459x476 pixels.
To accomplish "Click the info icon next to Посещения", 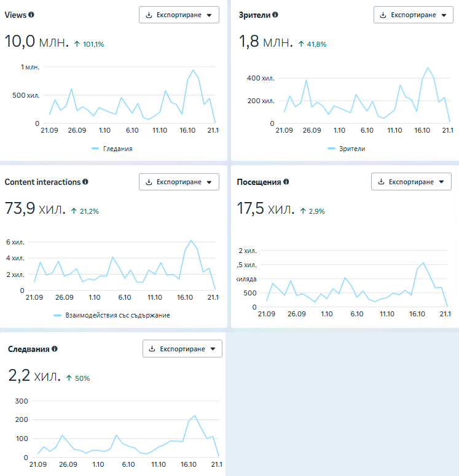I will tap(286, 182).
